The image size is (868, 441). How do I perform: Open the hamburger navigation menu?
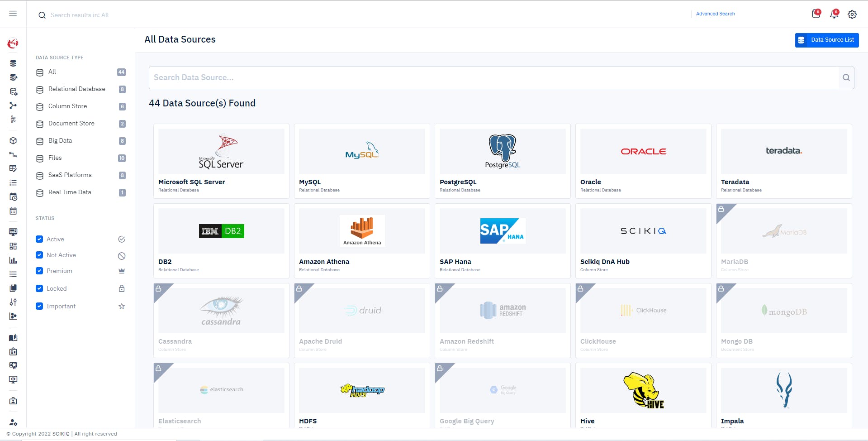point(13,14)
